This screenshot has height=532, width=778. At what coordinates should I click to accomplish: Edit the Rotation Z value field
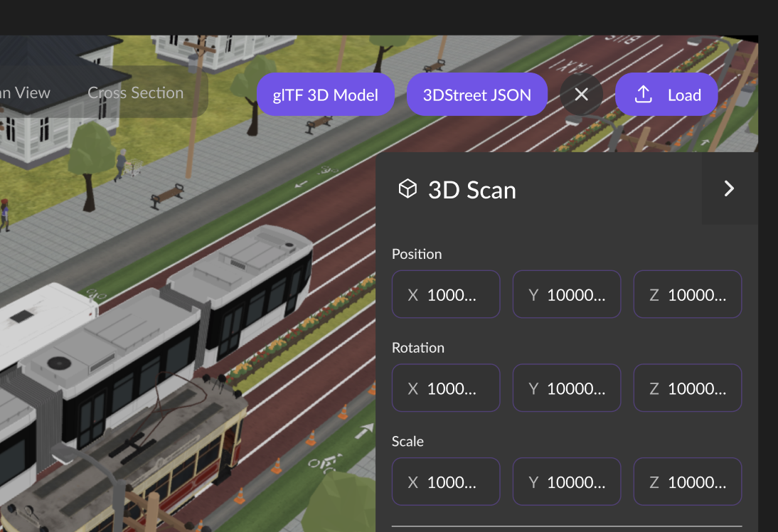687,388
